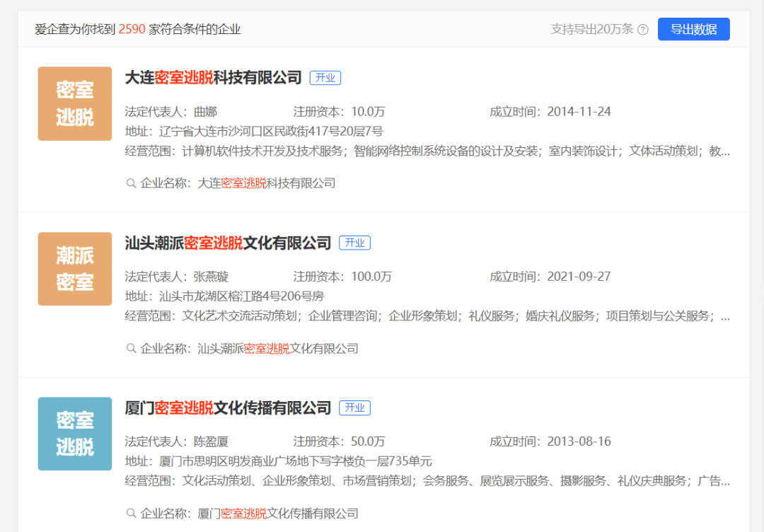Image resolution: width=764 pixels, height=532 pixels.
Task: Click the magnifier icon in 厦门 company row
Action: 131,513
